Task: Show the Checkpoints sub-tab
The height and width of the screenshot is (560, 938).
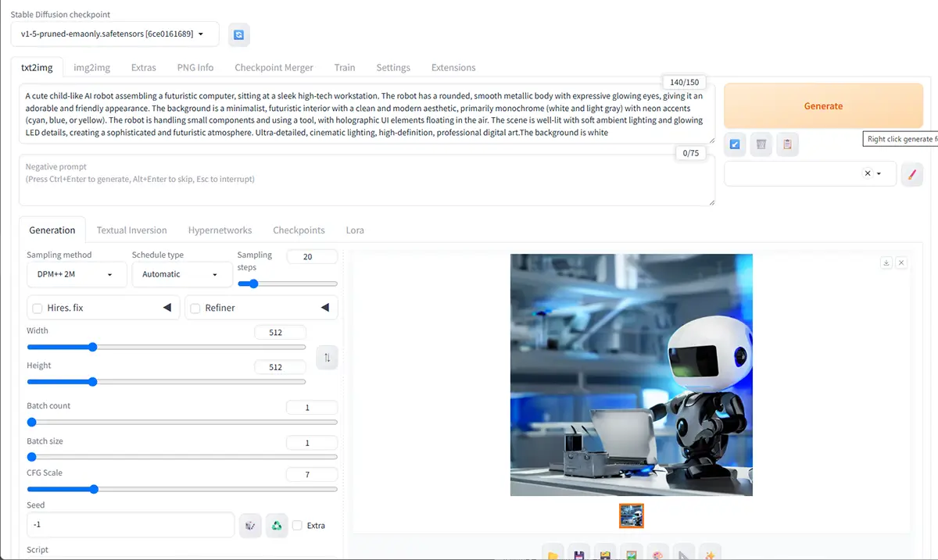Action: click(299, 230)
